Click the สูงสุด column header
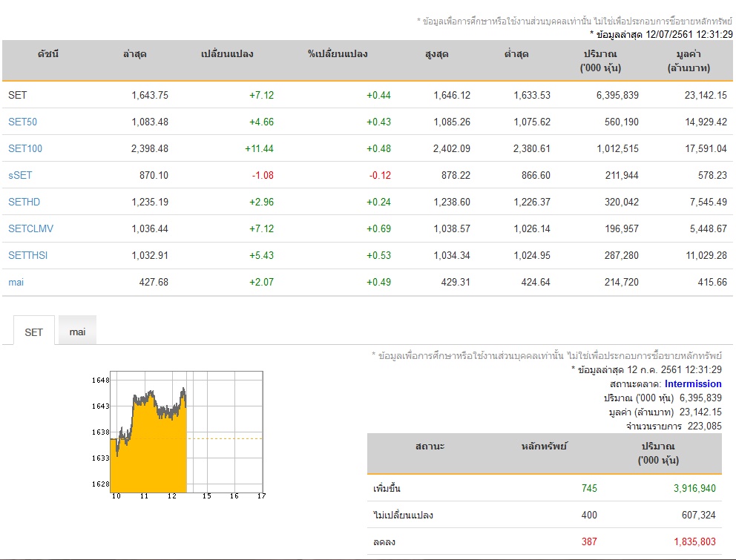Viewport: 736px width, 560px height. pos(436,54)
